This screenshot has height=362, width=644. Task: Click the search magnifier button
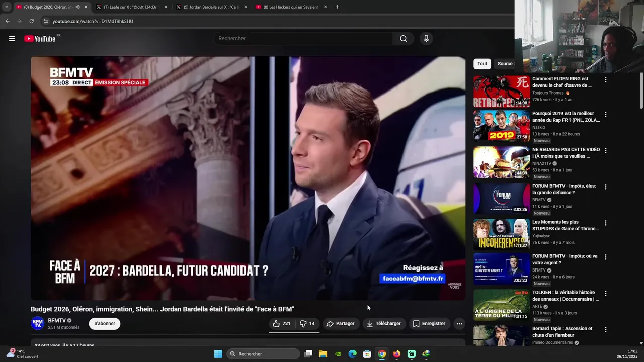(x=404, y=39)
